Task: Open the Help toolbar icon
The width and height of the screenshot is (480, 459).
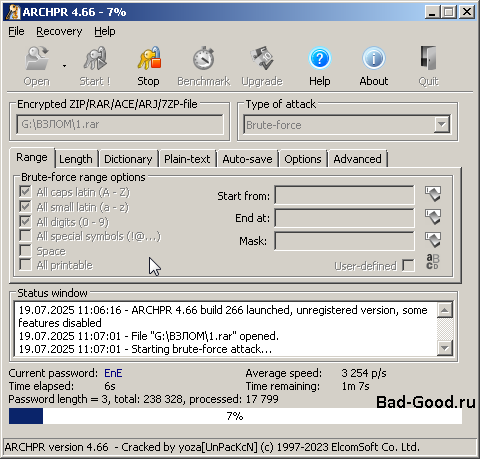Action: pos(319,58)
